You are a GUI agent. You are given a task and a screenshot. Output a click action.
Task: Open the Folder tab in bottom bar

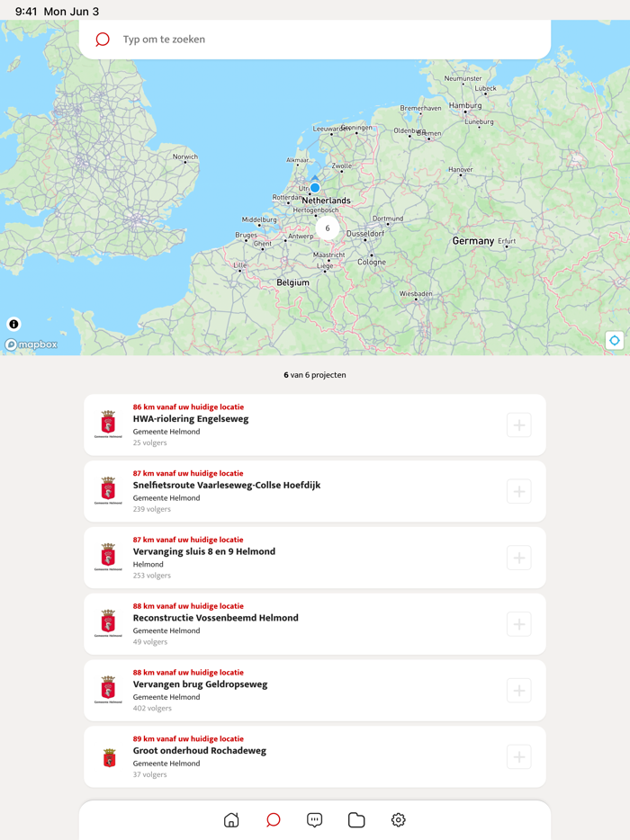(356, 819)
